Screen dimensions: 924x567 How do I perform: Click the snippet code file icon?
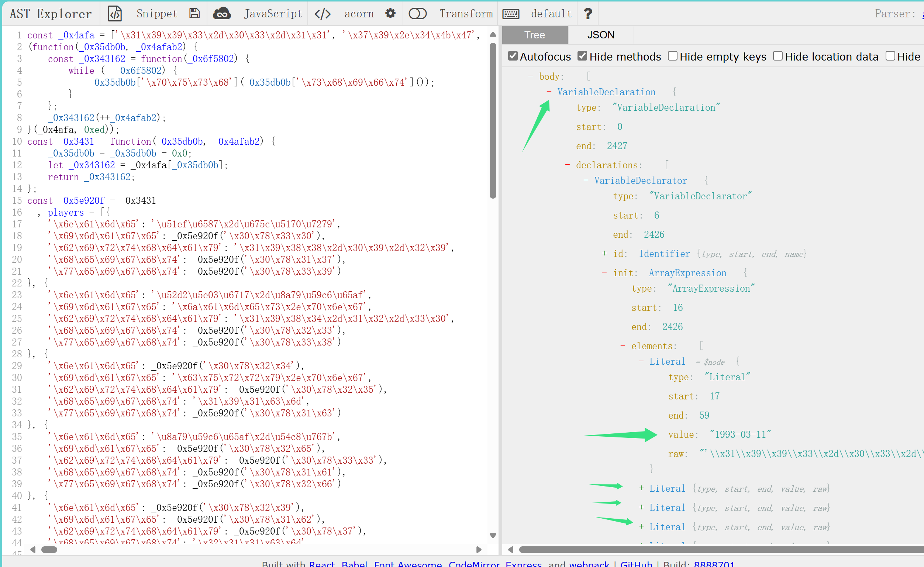click(x=115, y=14)
